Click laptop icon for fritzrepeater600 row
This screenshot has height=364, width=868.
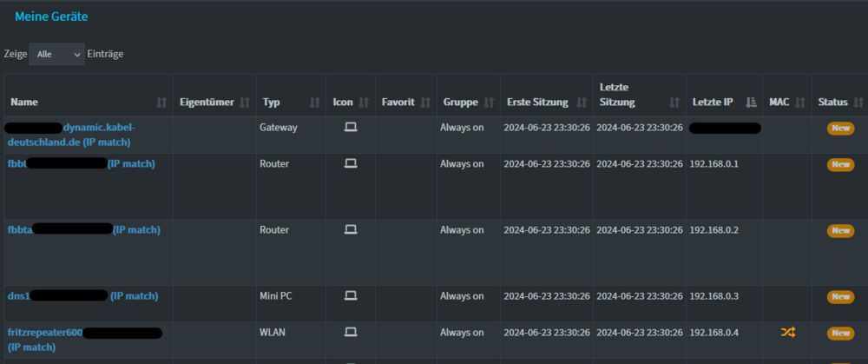(x=351, y=333)
